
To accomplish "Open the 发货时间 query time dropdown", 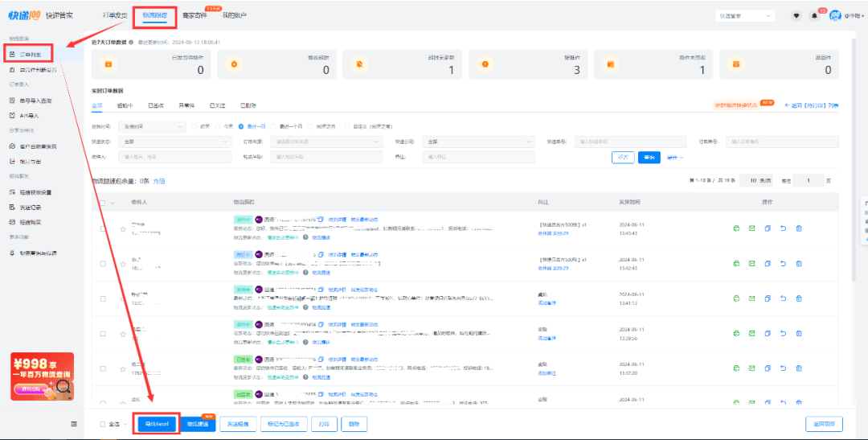I will (x=152, y=127).
